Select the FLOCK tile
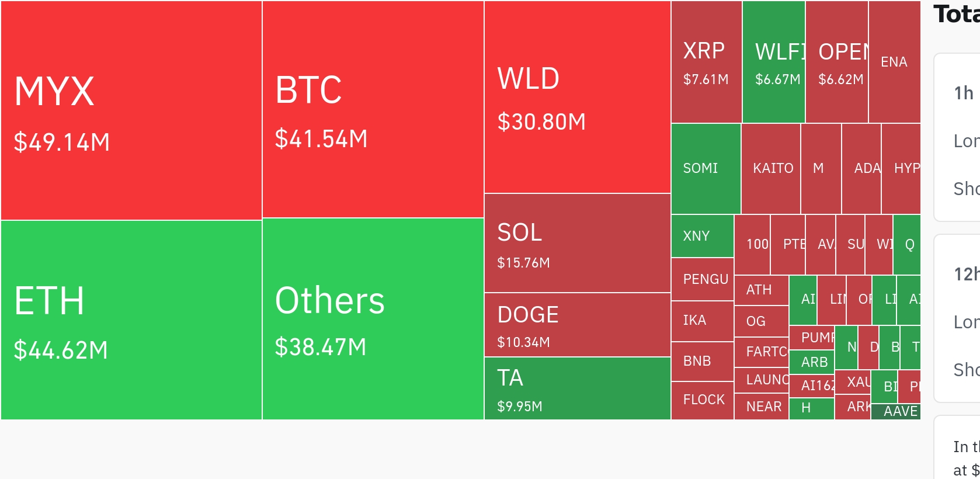 click(x=703, y=401)
